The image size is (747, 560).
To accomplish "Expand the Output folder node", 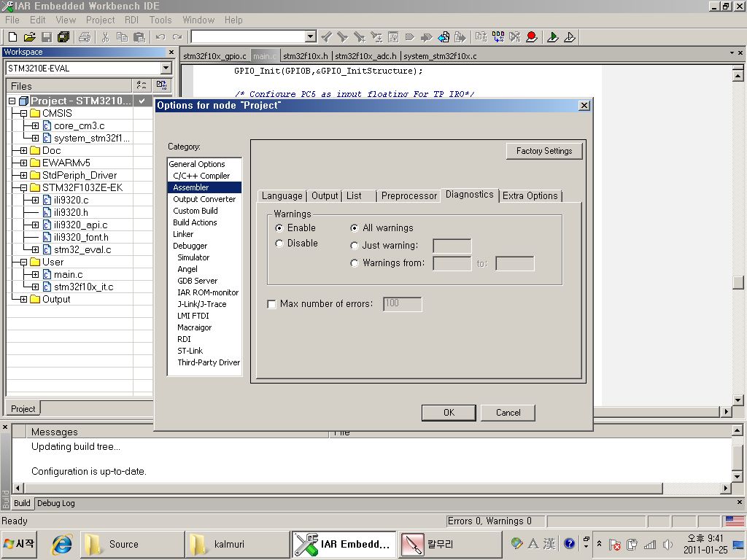I will 23,299.
